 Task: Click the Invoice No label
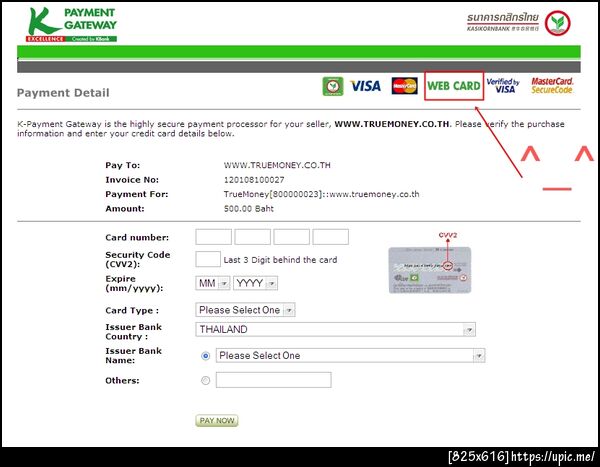pyautogui.click(x=132, y=180)
